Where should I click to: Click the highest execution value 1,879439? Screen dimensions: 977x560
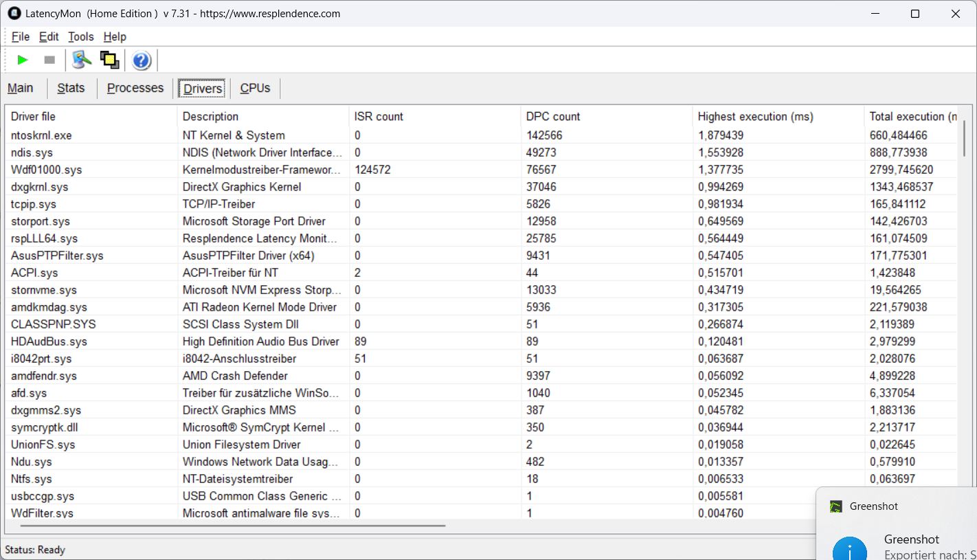[x=721, y=135]
